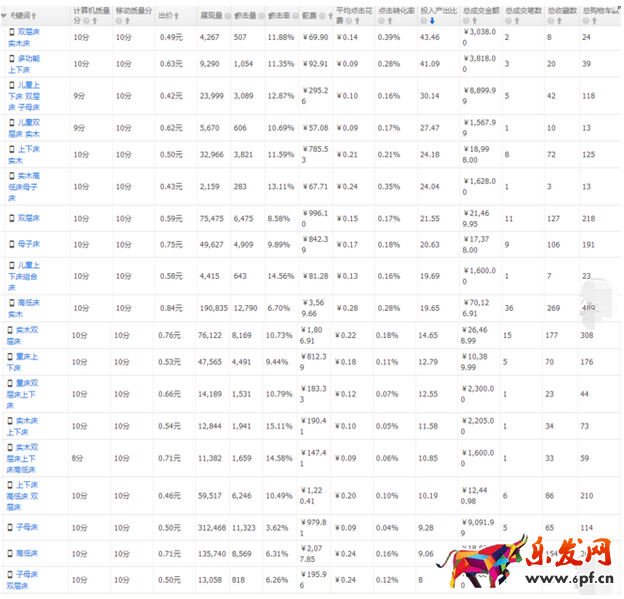Click the phone icon beside 童床上下床 keyword
This screenshot has width=624, height=599.
click(x=12, y=355)
